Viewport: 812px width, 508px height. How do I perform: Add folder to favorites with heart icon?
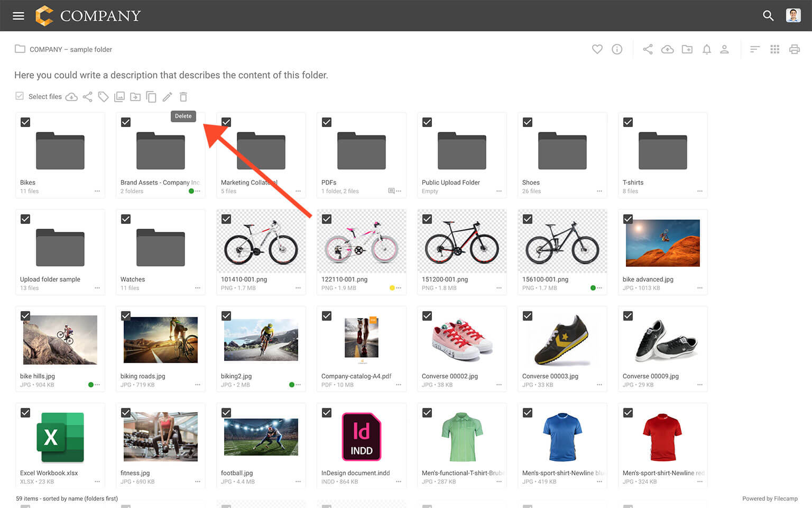pyautogui.click(x=597, y=49)
